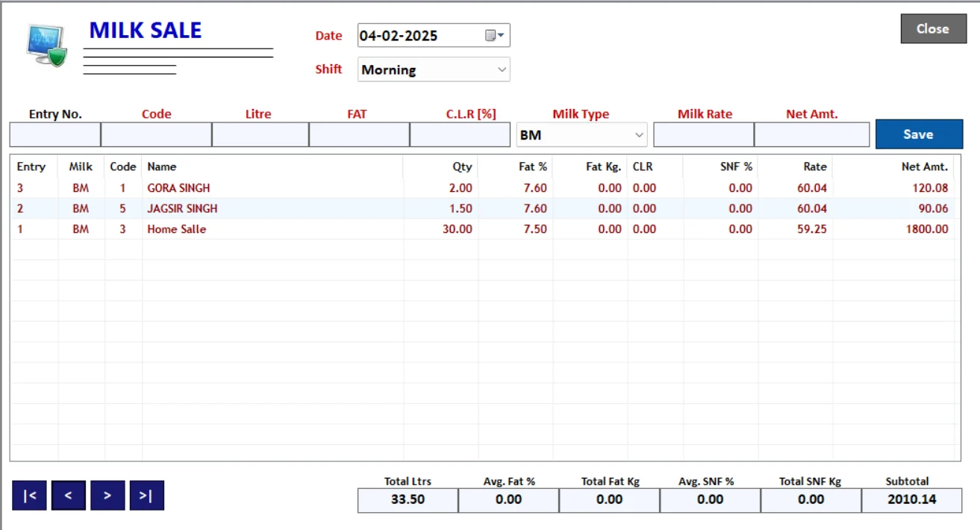Click quantity 2.00 in GORA SINGH row
Image resolution: width=980 pixels, height=530 pixels.
pos(461,187)
